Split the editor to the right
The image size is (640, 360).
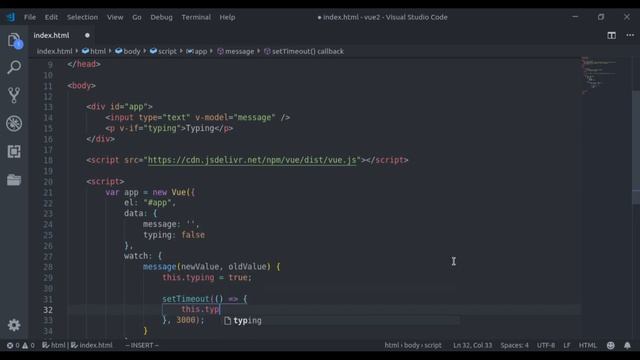click(x=611, y=36)
